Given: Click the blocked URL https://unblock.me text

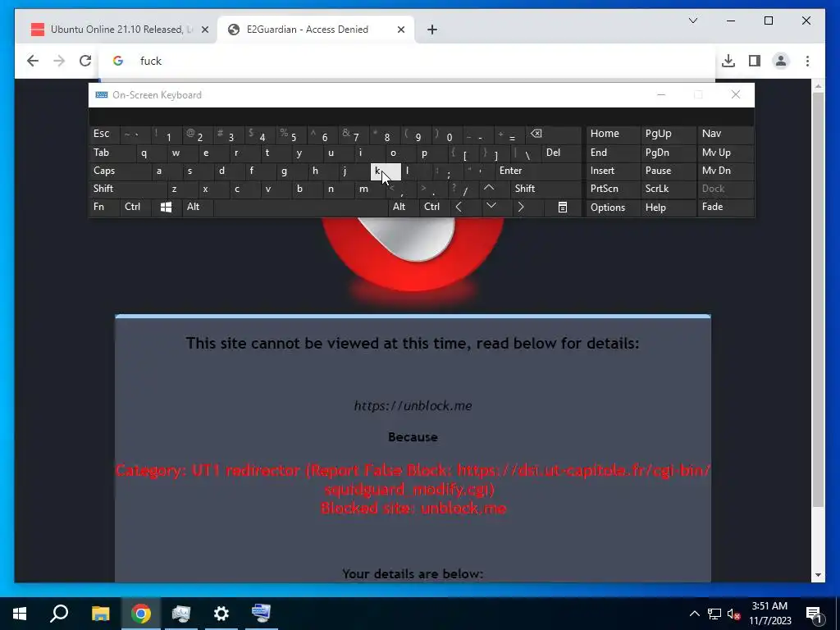Looking at the screenshot, I should coord(413,405).
